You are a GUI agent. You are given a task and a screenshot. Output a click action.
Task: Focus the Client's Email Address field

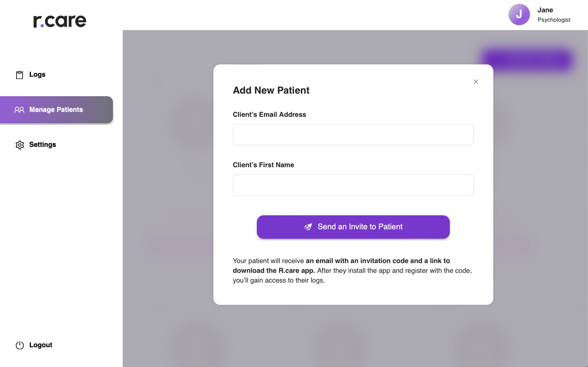click(x=353, y=135)
